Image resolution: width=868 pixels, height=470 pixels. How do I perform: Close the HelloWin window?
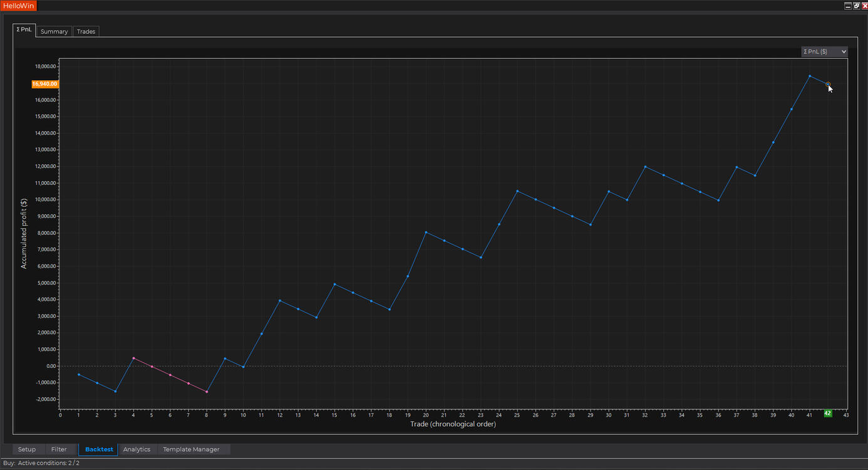click(x=864, y=6)
